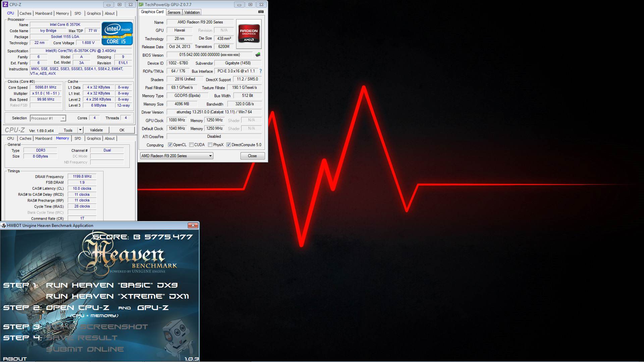Image resolution: width=644 pixels, height=362 pixels.
Task: Click the Multiplier value x 51.0 ( 16 - 51 )
Action: [46, 94]
